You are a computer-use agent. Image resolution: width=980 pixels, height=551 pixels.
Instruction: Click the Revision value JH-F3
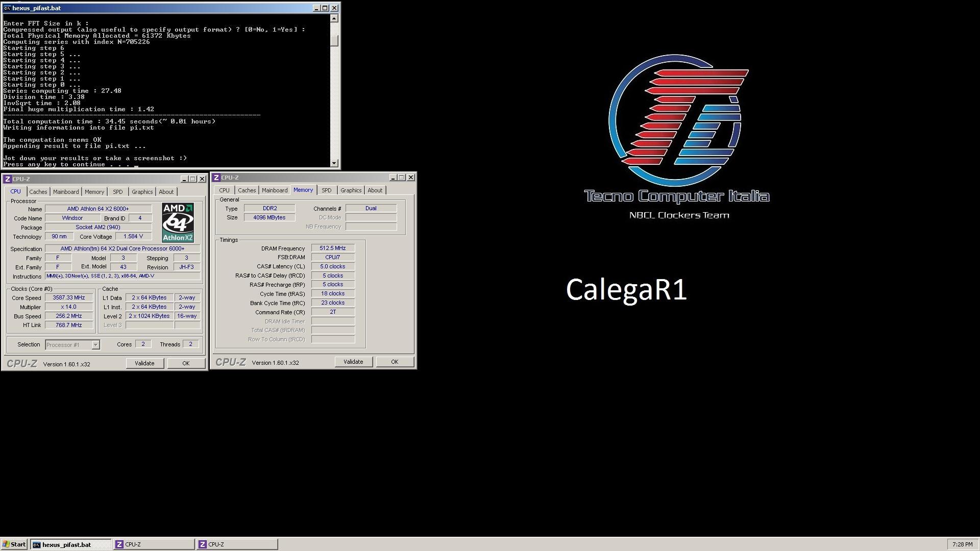click(x=186, y=267)
